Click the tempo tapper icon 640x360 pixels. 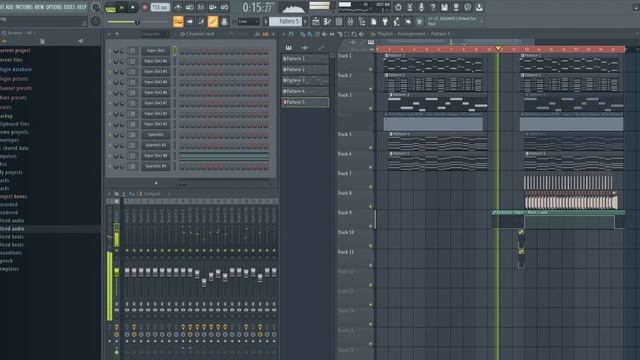(396, 21)
